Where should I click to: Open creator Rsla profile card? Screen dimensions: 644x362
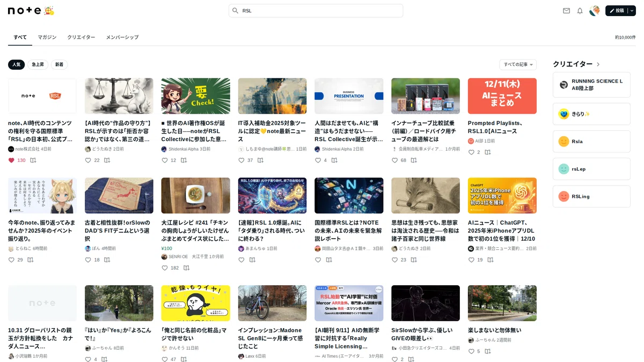tap(591, 142)
